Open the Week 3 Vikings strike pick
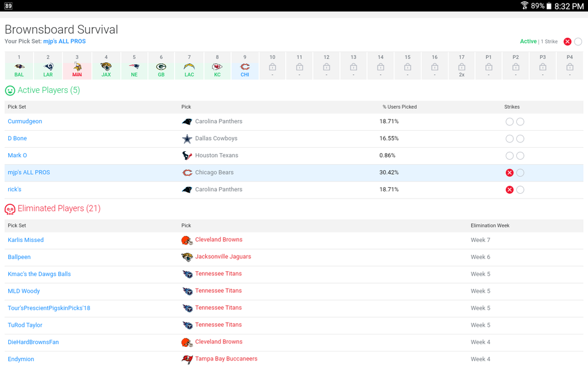The width and height of the screenshot is (588, 368). click(x=77, y=66)
